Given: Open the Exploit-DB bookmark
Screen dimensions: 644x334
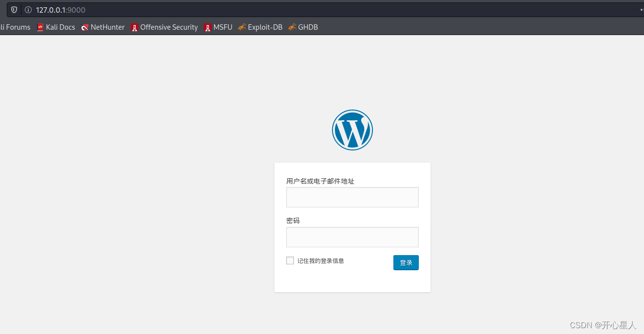Looking at the screenshot, I should click(x=260, y=27).
